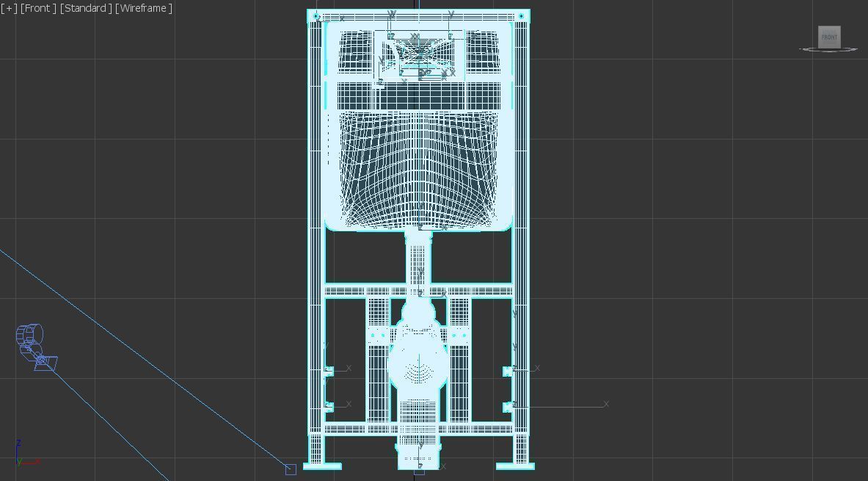Select the camera target square near the frame base
This screenshot has width=868, height=481.
point(291,470)
